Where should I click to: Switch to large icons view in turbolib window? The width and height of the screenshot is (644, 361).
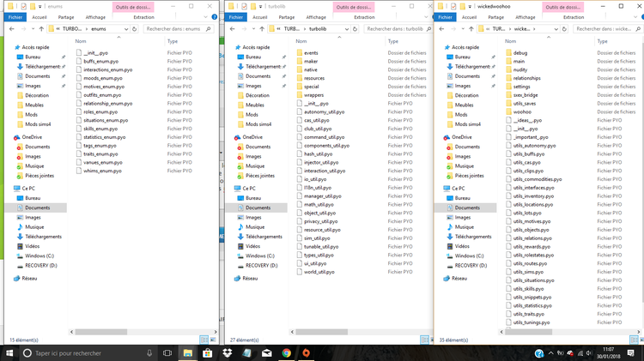(432, 340)
